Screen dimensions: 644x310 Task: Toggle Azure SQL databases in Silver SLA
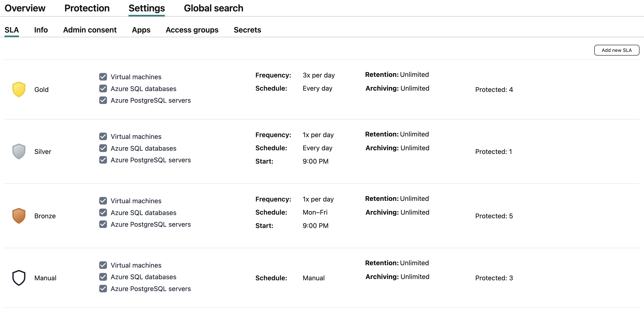(x=103, y=148)
